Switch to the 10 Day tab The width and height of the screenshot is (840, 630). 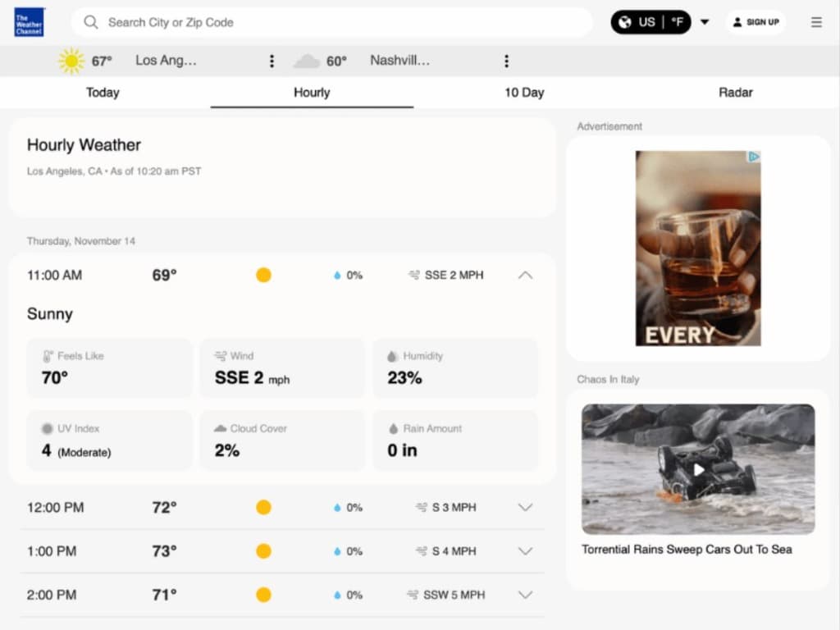point(523,93)
